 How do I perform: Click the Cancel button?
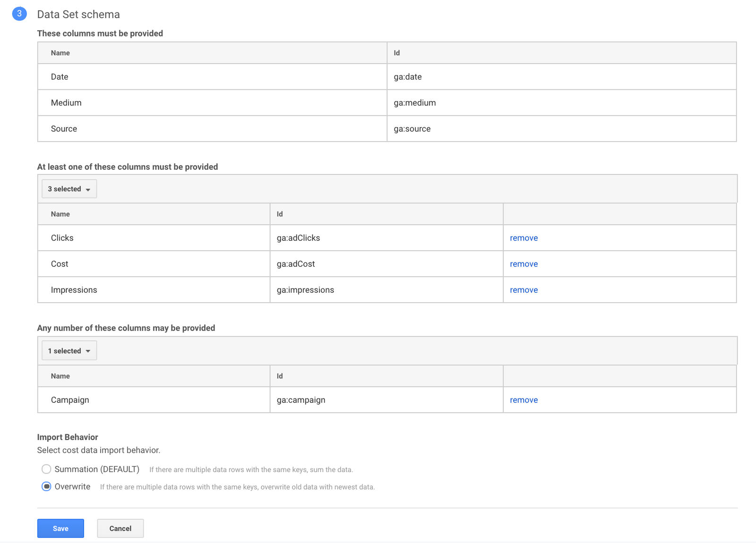[120, 528]
